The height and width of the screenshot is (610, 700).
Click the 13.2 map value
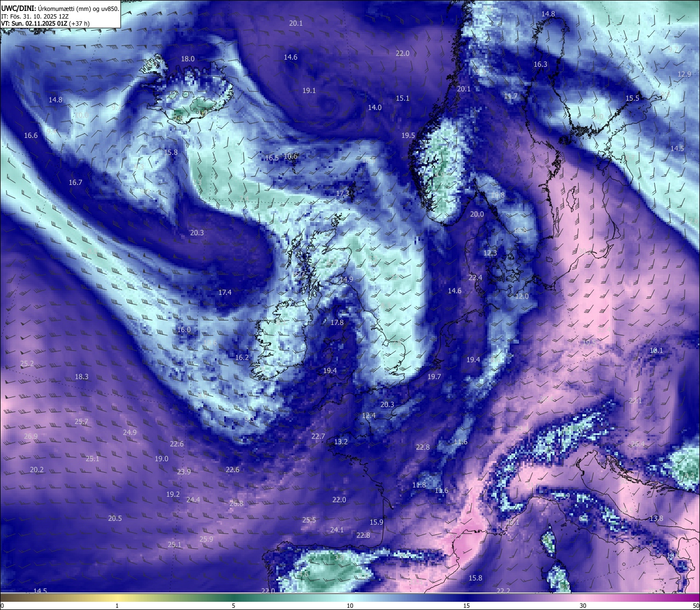click(341, 441)
